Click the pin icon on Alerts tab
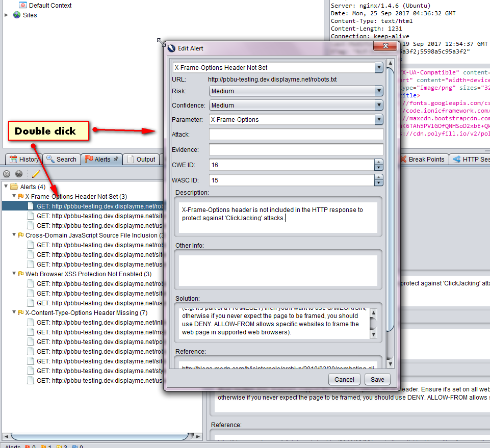Screen dimensions: 490x448 coord(117,159)
